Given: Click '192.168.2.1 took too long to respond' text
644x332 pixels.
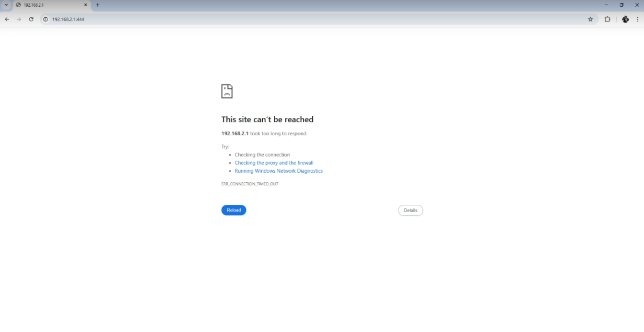Looking at the screenshot, I should click(264, 134).
